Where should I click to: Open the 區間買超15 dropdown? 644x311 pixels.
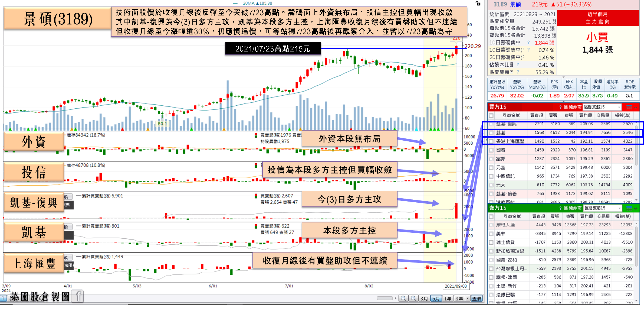click(x=602, y=107)
